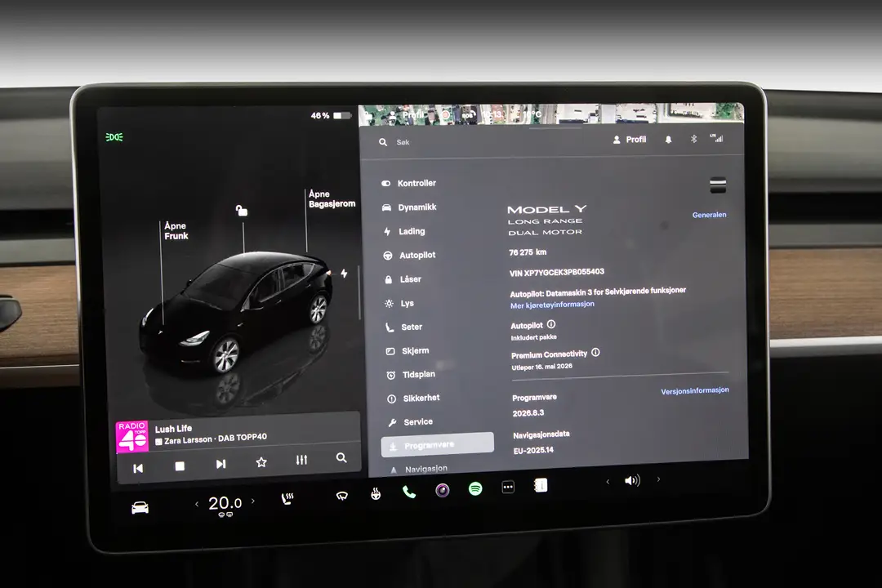Show info about Premium Connectivity
Viewport: 882px width, 588px height.
click(x=595, y=352)
